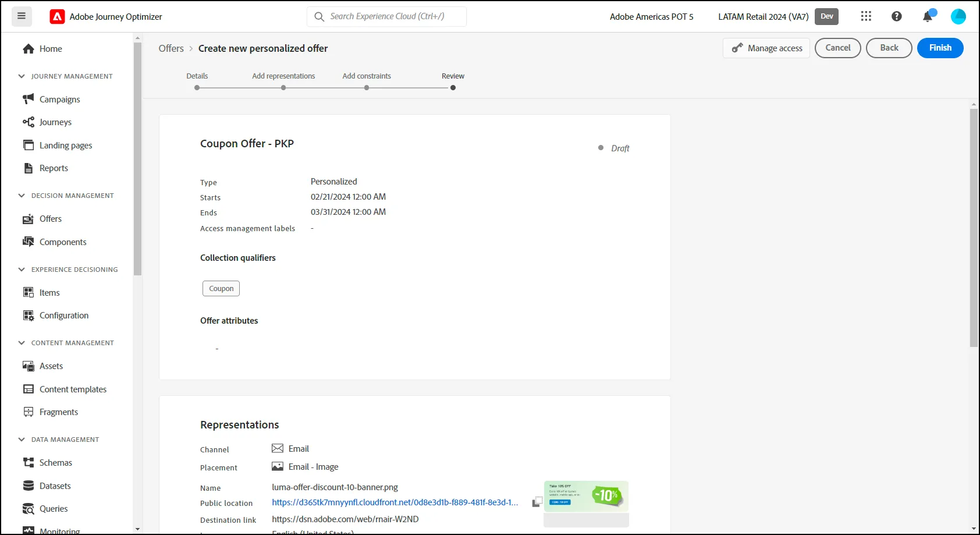Open the app switcher grid

(x=866, y=16)
